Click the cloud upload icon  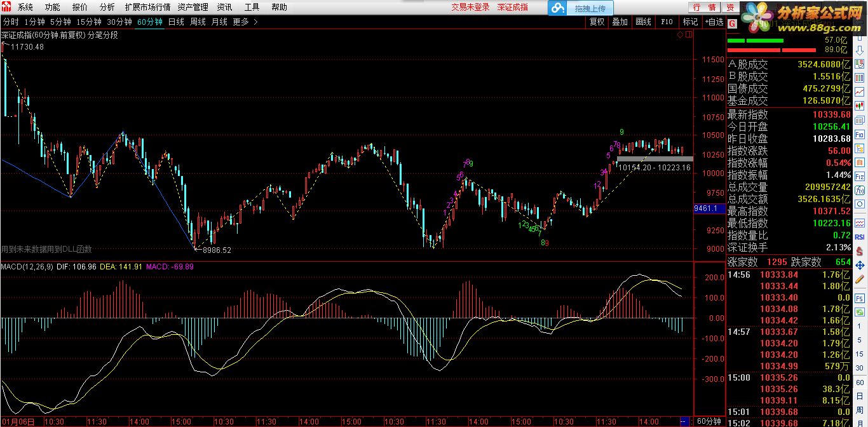(558, 8)
